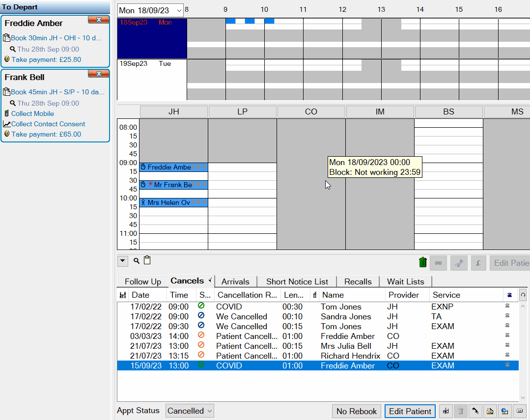Click the No Rebook button

click(357, 411)
